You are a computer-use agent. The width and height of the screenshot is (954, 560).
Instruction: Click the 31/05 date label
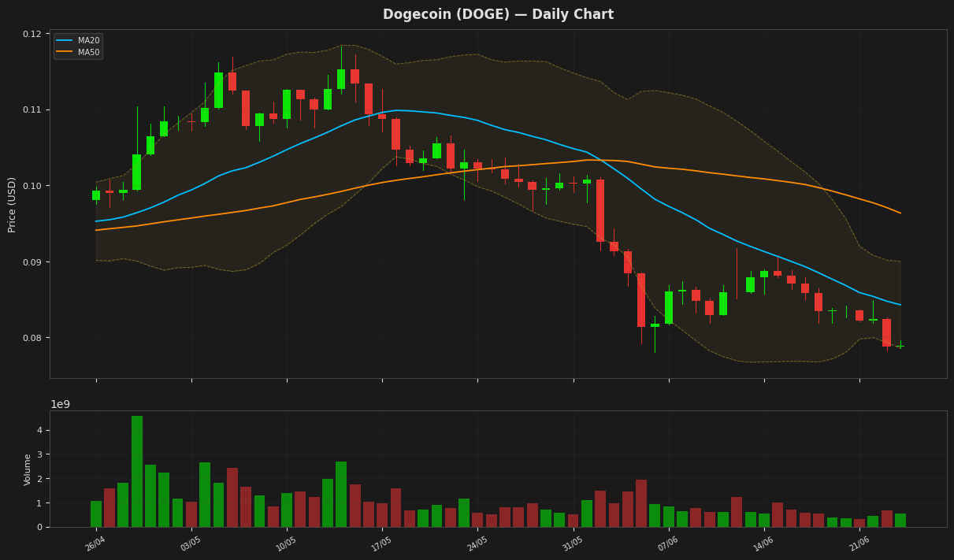coord(573,543)
